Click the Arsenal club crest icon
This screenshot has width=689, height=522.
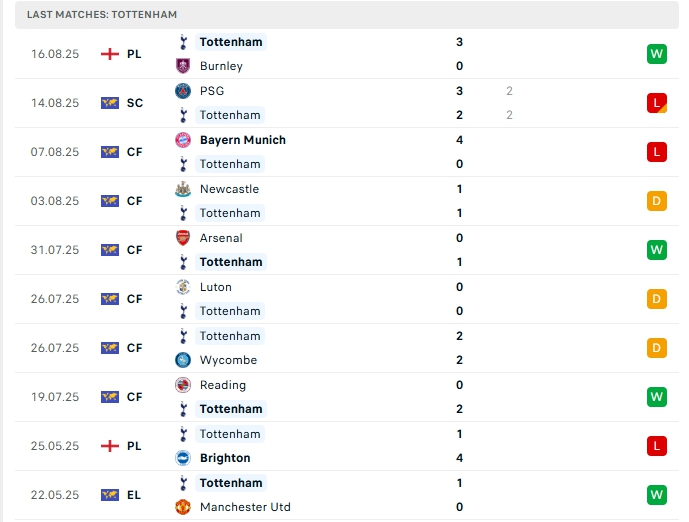click(x=182, y=238)
